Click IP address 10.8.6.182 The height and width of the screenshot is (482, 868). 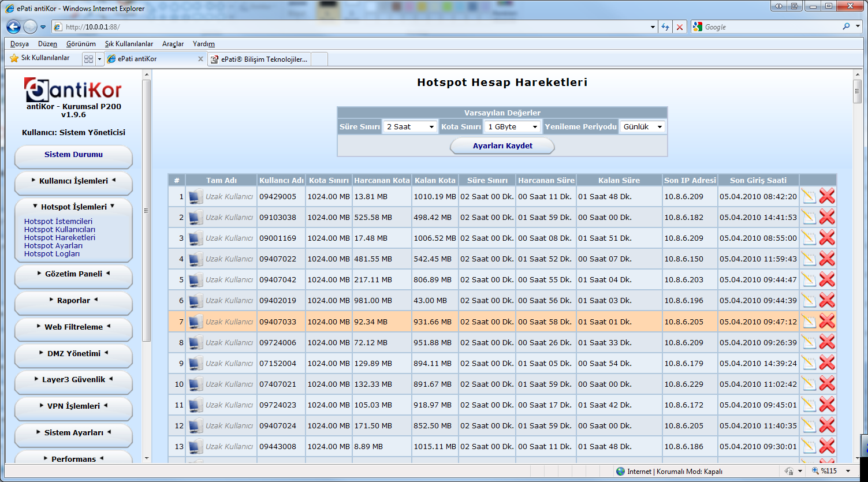tap(684, 217)
